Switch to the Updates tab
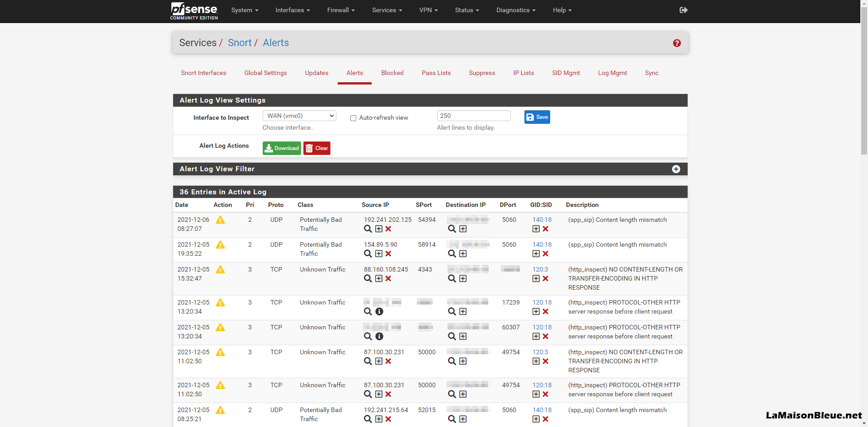The width and height of the screenshot is (868, 427). 316,73
